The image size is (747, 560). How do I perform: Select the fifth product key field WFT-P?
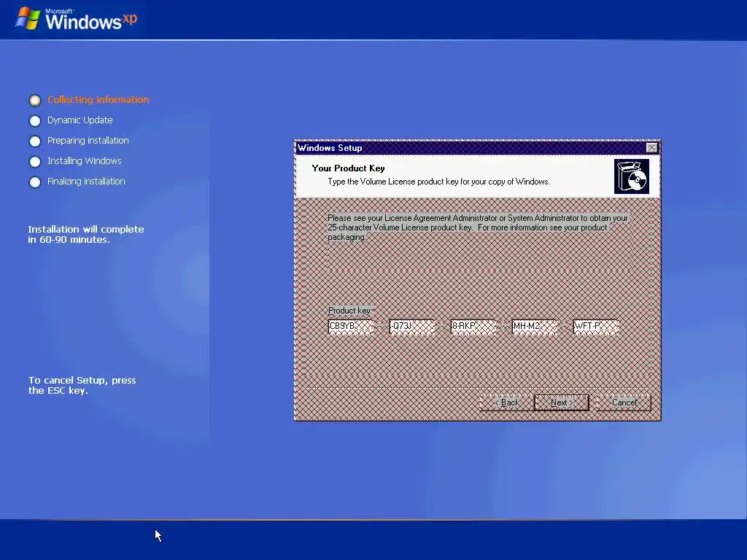pyautogui.click(x=595, y=326)
